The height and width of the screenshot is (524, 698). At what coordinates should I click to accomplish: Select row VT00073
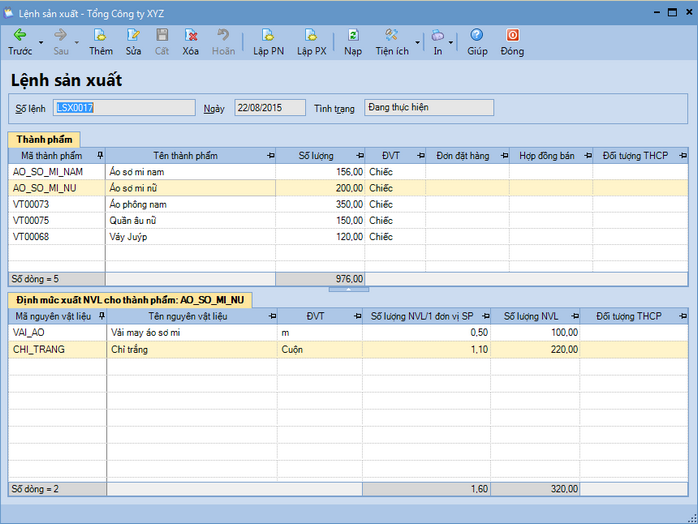tap(348, 204)
